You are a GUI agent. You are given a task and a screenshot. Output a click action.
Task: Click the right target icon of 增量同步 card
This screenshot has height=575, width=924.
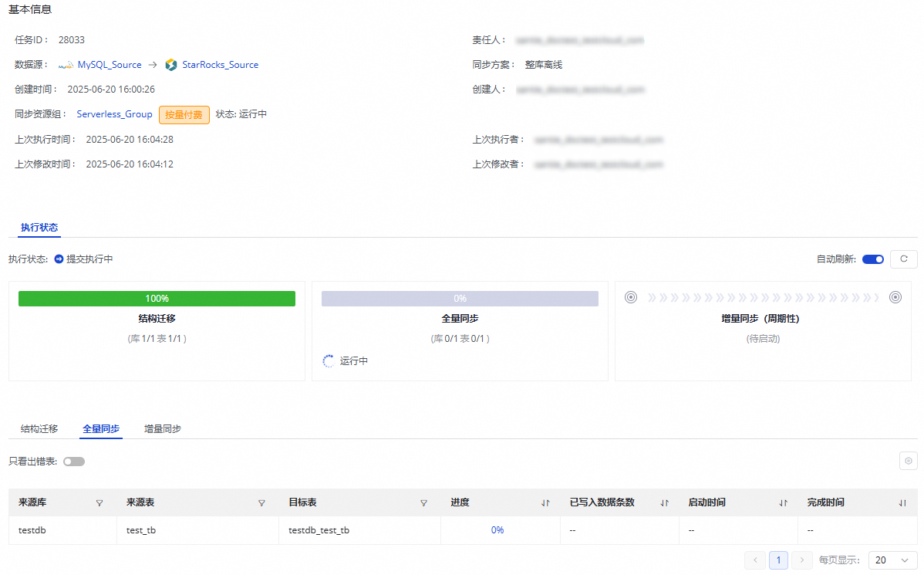click(x=895, y=297)
